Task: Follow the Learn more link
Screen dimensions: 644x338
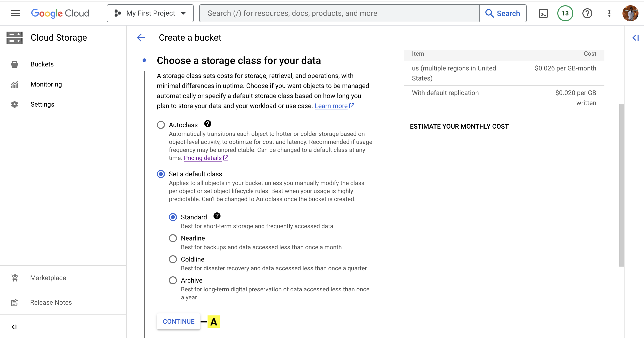Action: coord(334,106)
